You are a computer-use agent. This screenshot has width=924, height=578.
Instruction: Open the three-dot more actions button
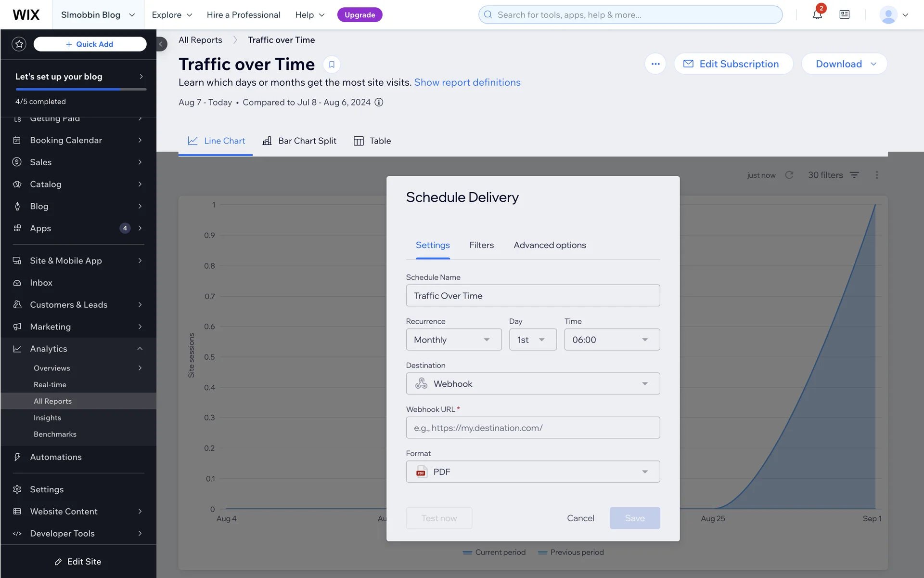(655, 64)
